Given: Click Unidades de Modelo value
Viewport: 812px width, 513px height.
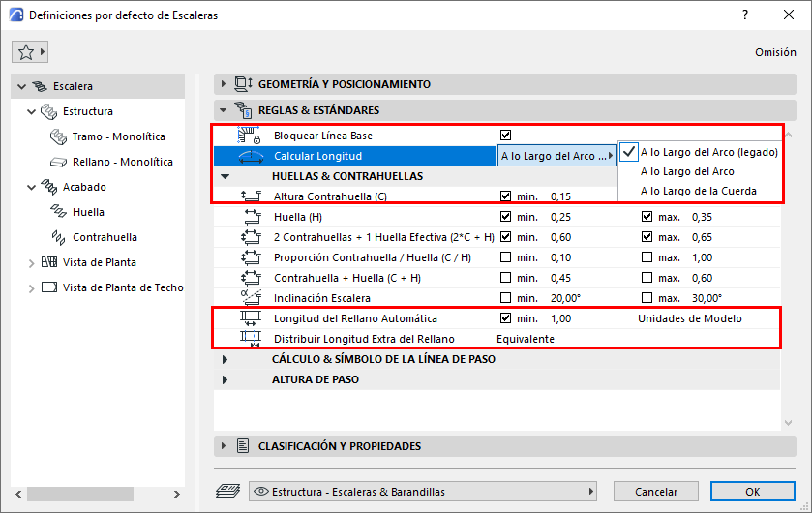Looking at the screenshot, I should coord(690,318).
